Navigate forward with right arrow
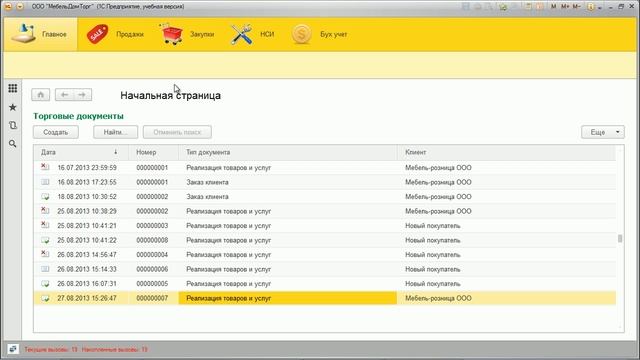The image size is (640, 360). pos(82,95)
